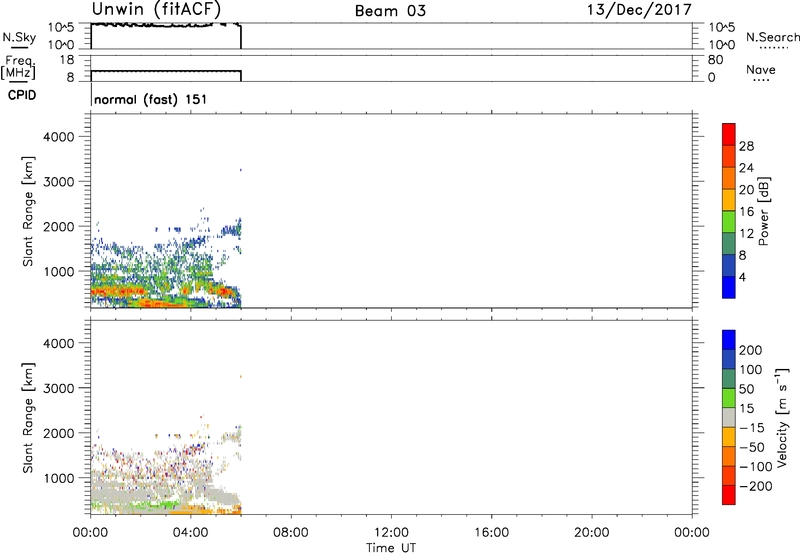Click the '12:00' time axis label
Viewport: 800px width, 554px height.
pos(391,533)
